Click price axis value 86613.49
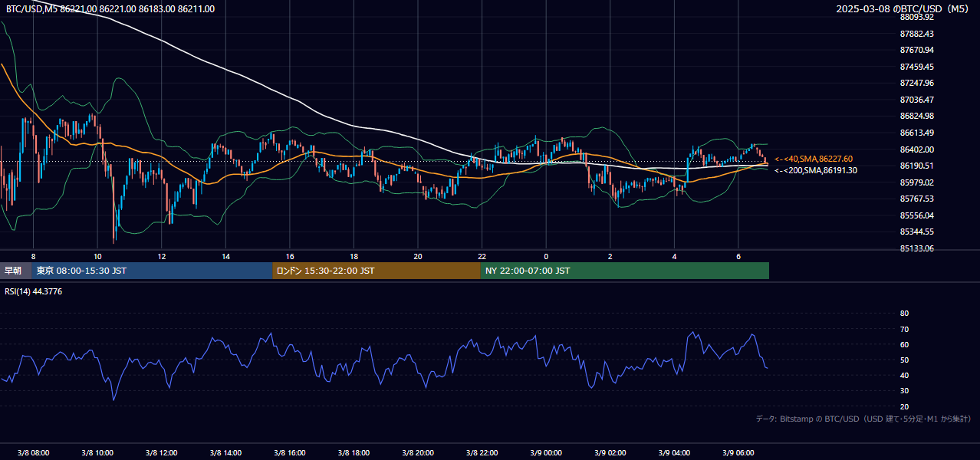 (917, 133)
